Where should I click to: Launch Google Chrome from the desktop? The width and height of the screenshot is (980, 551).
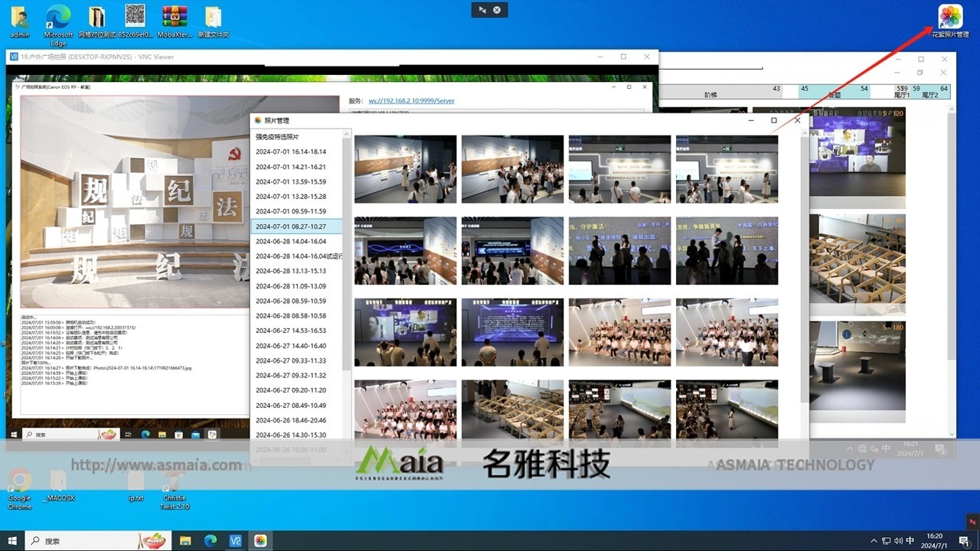pyautogui.click(x=20, y=489)
